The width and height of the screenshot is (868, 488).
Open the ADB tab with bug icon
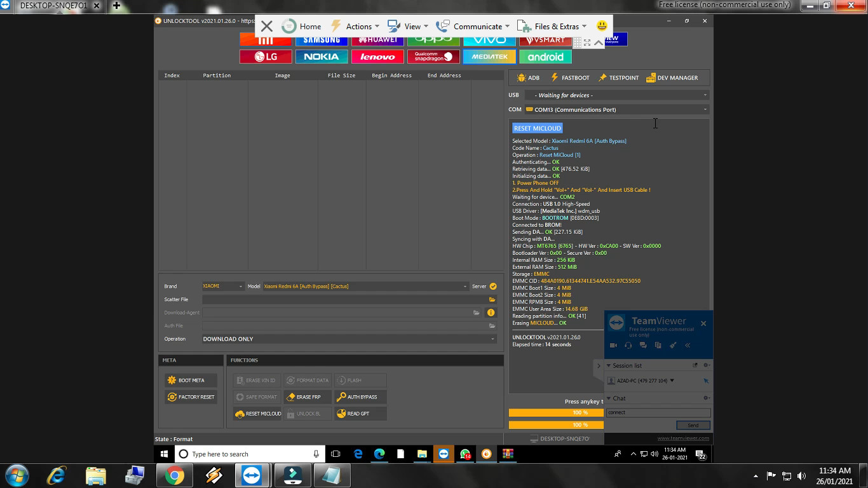(528, 78)
